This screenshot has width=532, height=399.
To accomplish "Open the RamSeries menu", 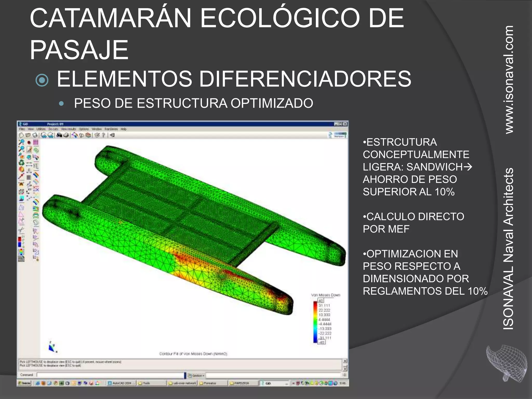I will 111,129.
